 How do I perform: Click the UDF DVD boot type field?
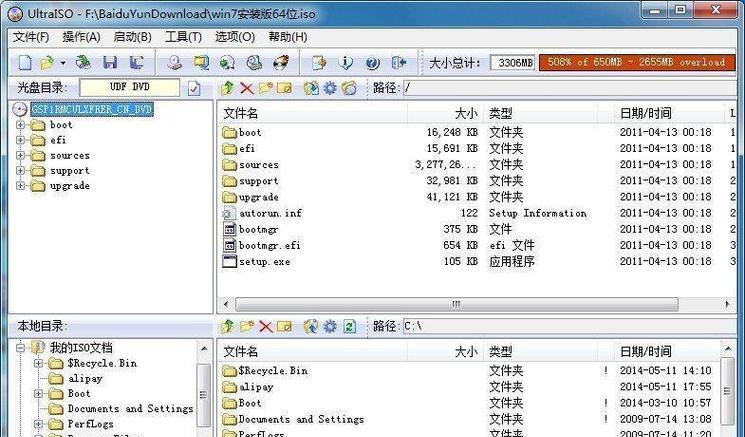click(x=130, y=87)
